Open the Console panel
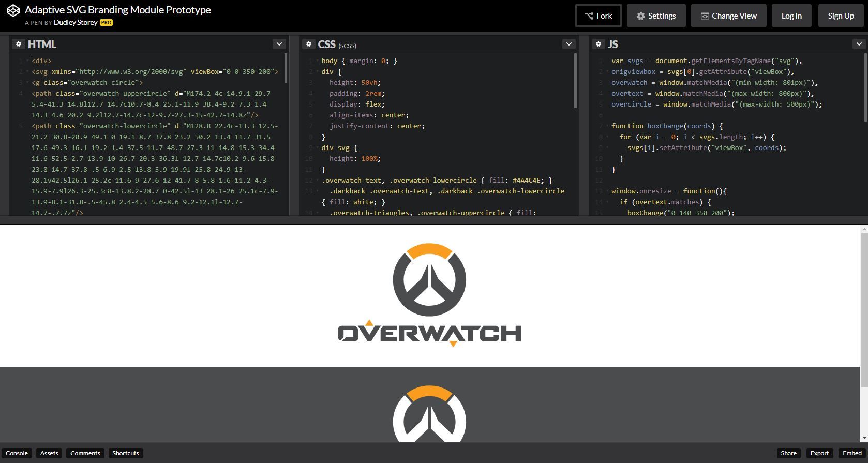Image resolution: width=868 pixels, height=463 pixels. point(17,453)
